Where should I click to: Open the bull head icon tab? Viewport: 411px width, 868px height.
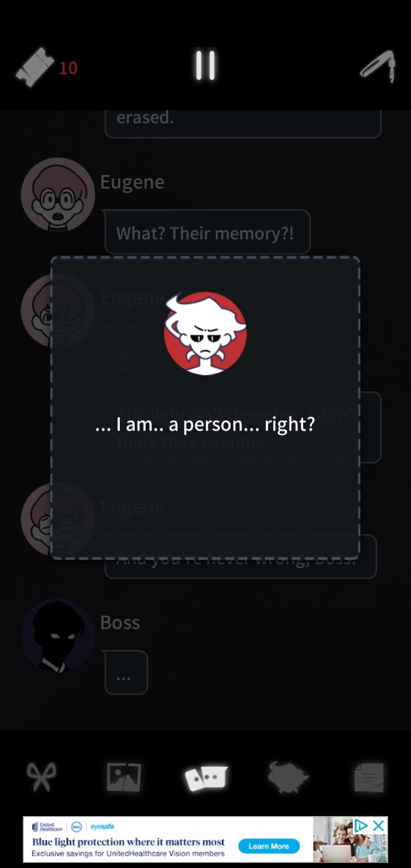[x=288, y=777]
